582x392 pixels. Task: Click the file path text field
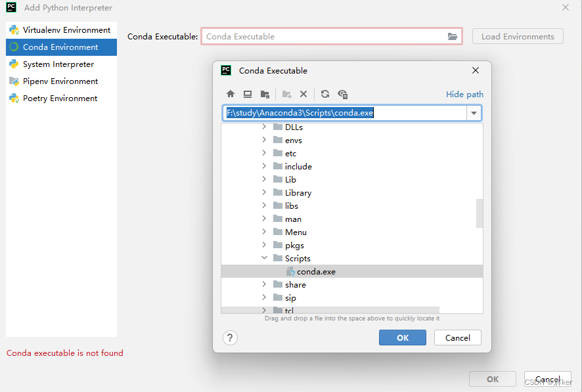(344, 113)
